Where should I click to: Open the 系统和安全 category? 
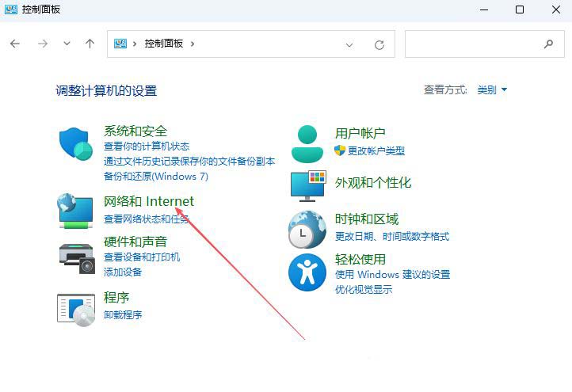(x=135, y=131)
